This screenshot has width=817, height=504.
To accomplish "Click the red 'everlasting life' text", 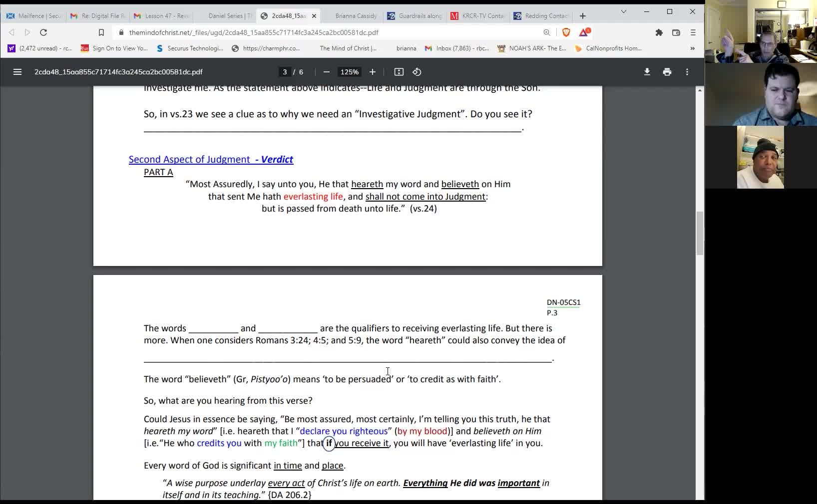I will (x=313, y=197).
